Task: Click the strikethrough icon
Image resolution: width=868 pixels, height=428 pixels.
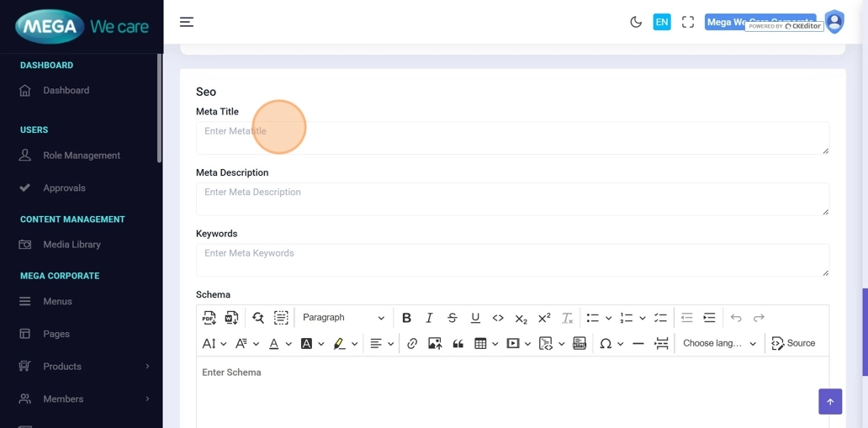Action: (453, 318)
